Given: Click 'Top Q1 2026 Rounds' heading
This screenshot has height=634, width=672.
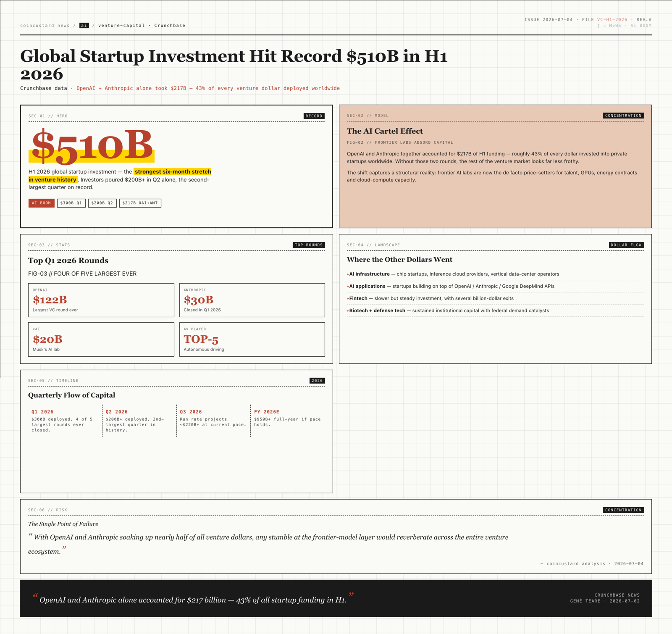Looking at the screenshot, I should click(x=68, y=260).
